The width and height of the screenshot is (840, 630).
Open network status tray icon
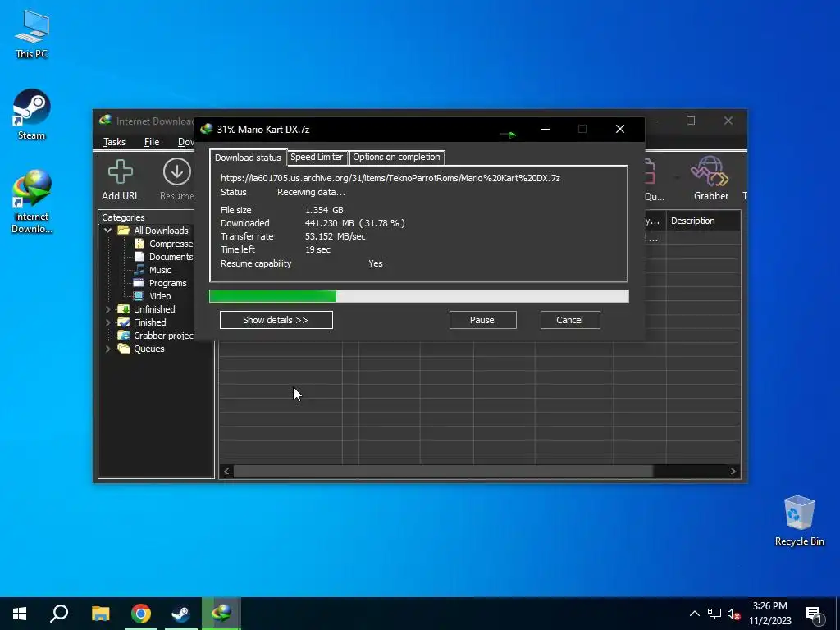tap(714, 614)
